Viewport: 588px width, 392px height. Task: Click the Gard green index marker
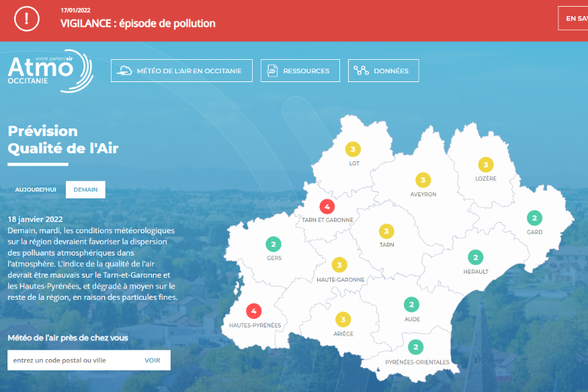(x=534, y=218)
